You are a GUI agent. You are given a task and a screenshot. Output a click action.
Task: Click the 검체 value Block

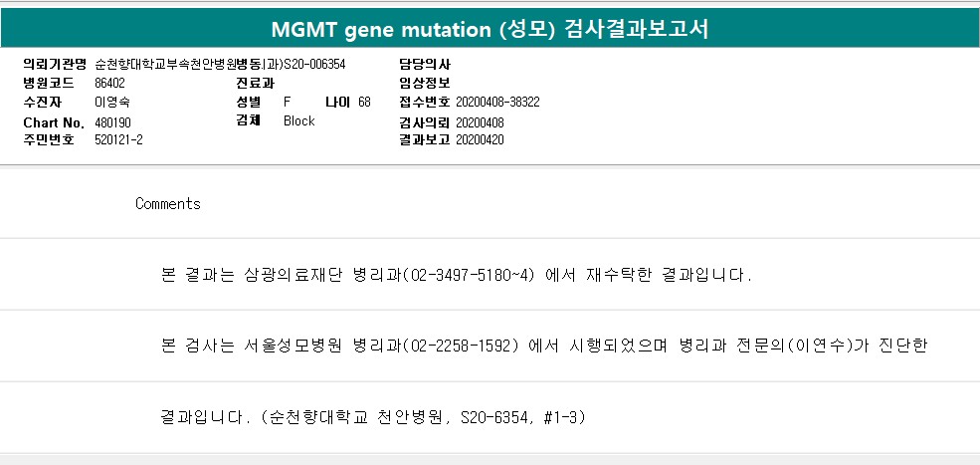[x=298, y=121]
